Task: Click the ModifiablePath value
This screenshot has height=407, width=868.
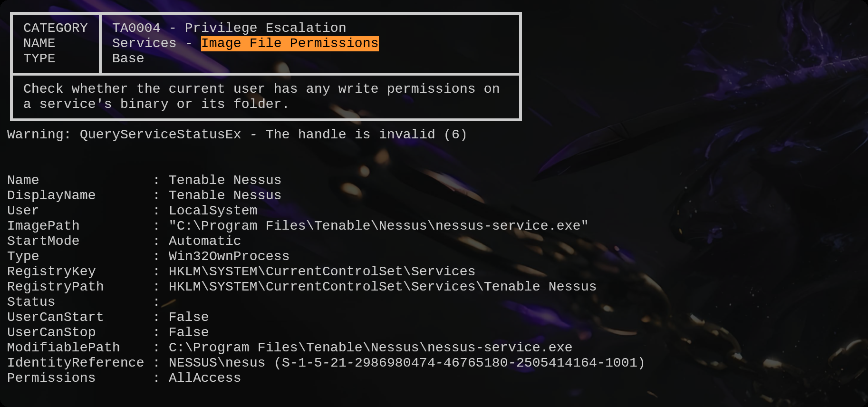Action: (x=370, y=348)
